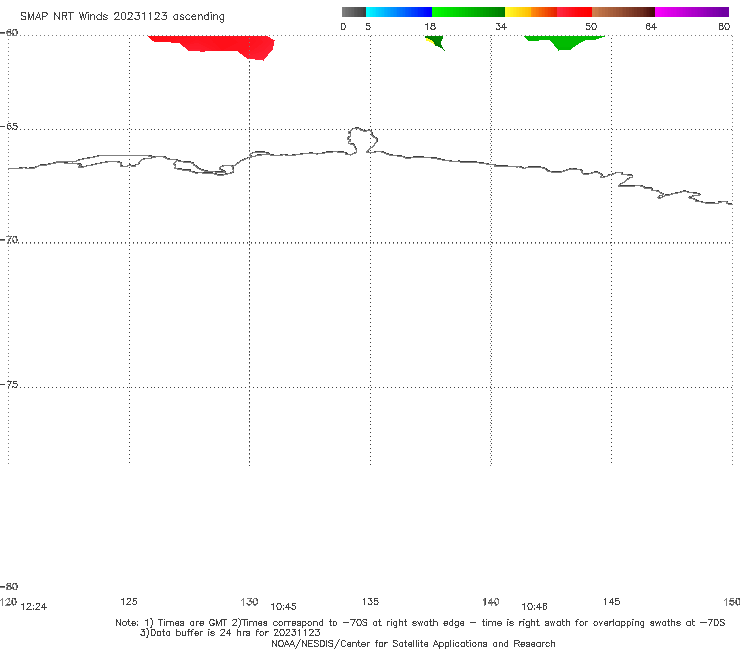The width and height of the screenshot is (740, 650).
Task: Click the latitude label "-65"
Action: tap(9, 127)
